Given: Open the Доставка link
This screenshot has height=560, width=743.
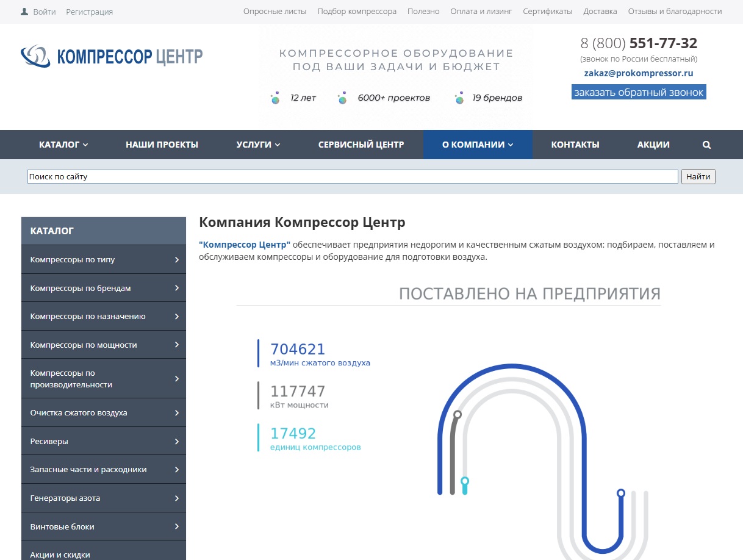Looking at the screenshot, I should 600,12.
